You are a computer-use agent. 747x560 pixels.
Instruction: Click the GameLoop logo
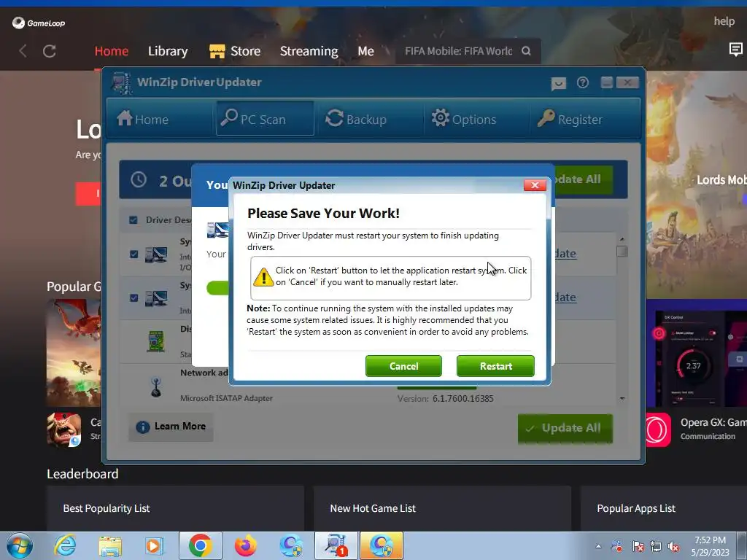click(39, 23)
